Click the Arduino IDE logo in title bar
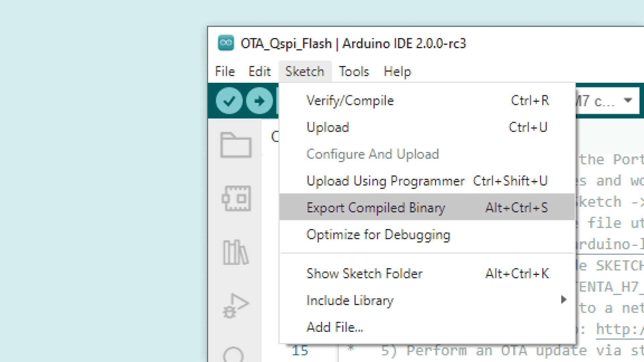The height and width of the screenshot is (362, 644). point(226,43)
